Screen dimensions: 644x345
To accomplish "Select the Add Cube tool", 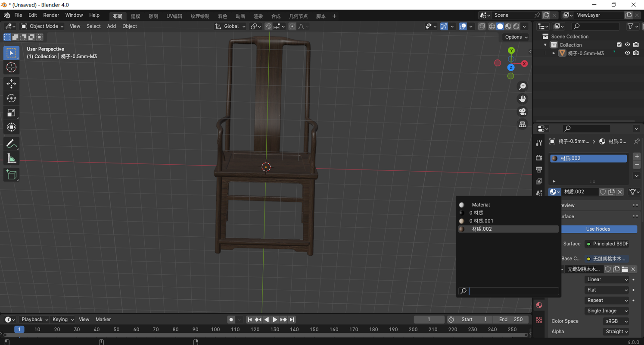I will click(x=11, y=175).
